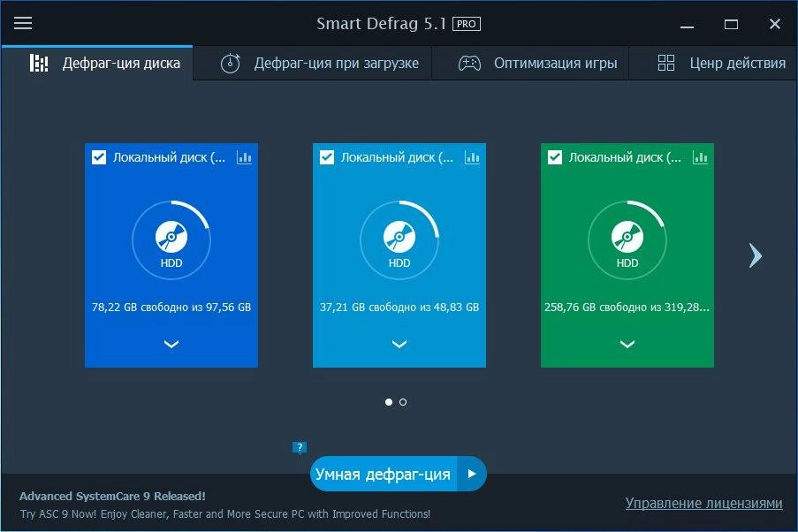Viewport: 798px width, 532px height.
Task: Open the fragmentation chart of the 48,83 GB disk
Action: [x=472, y=157]
